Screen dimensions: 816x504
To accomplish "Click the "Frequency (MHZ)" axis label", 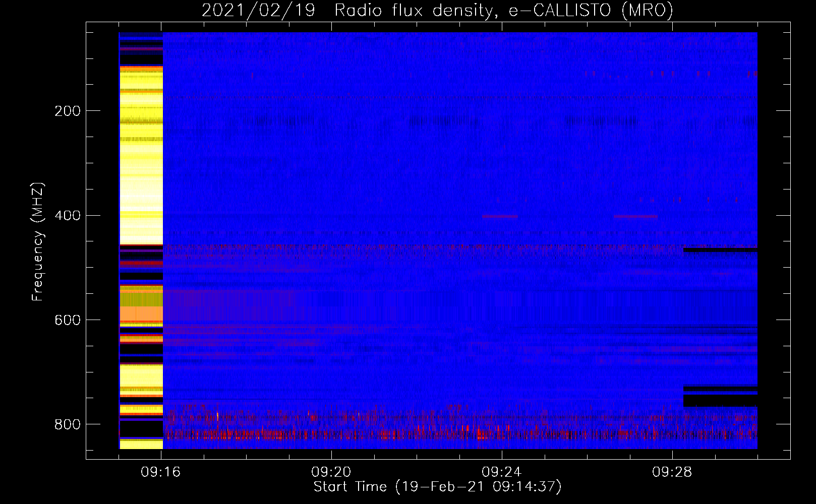I will click(38, 242).
